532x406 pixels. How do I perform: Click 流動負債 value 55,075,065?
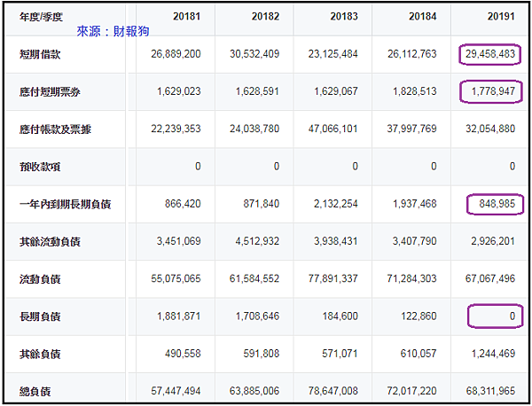click(176, 278)
